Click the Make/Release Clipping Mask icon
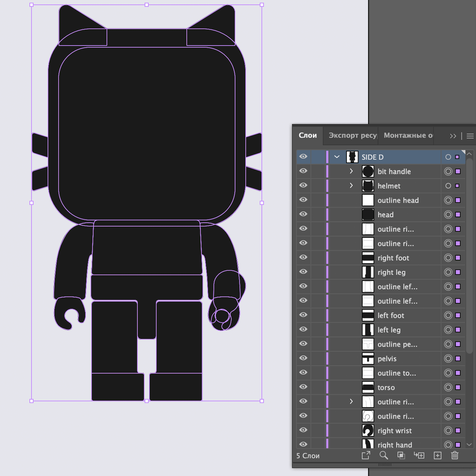 (401, 455)
